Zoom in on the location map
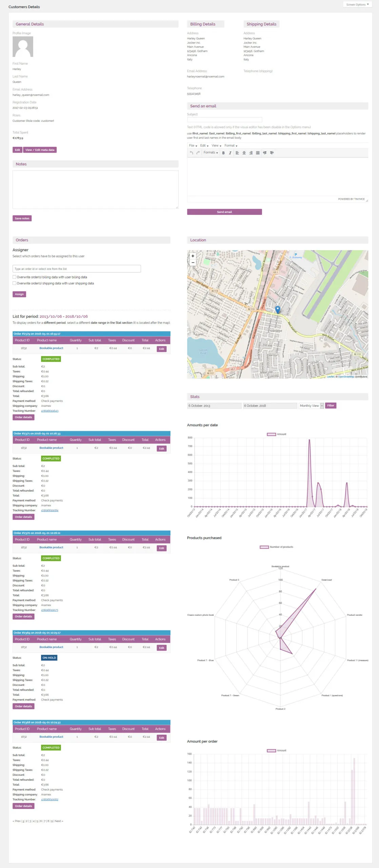Viewport: 379px width, 868px height. click(193, 256)
